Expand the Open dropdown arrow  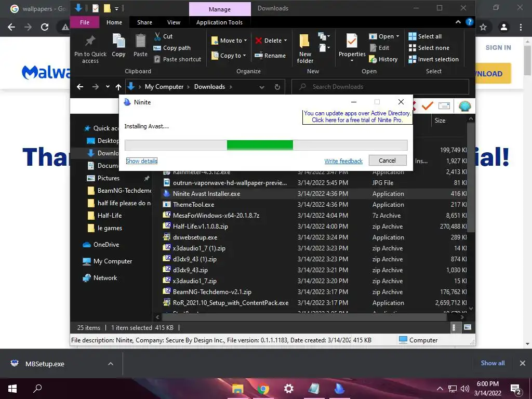[397, 36]
